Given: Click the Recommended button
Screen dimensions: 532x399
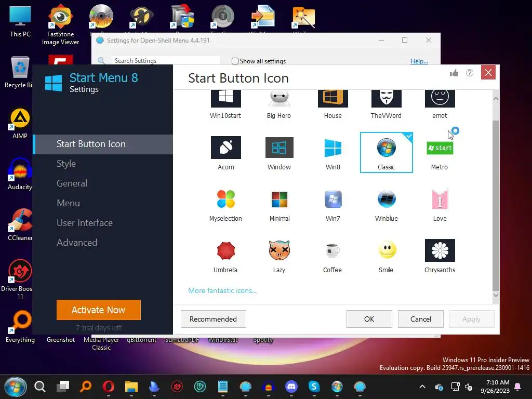Looking at the screenshot, I should click(213, 319).
